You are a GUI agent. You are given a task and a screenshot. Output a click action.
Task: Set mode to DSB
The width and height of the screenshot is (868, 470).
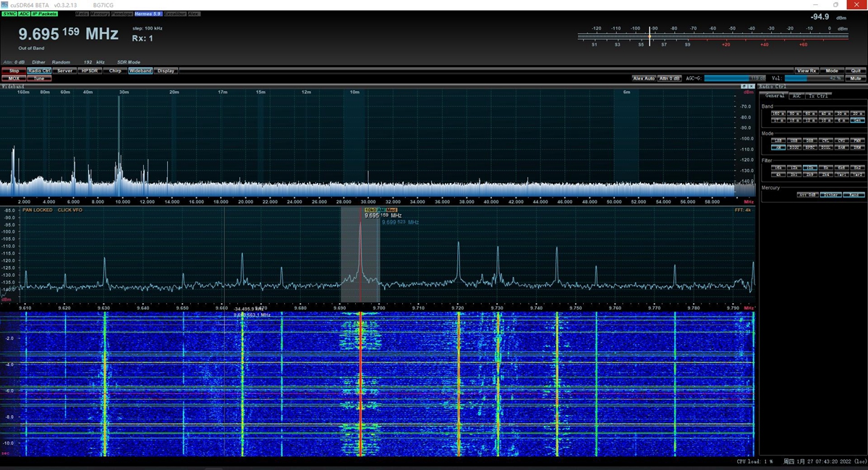click(x=810, y=140)
